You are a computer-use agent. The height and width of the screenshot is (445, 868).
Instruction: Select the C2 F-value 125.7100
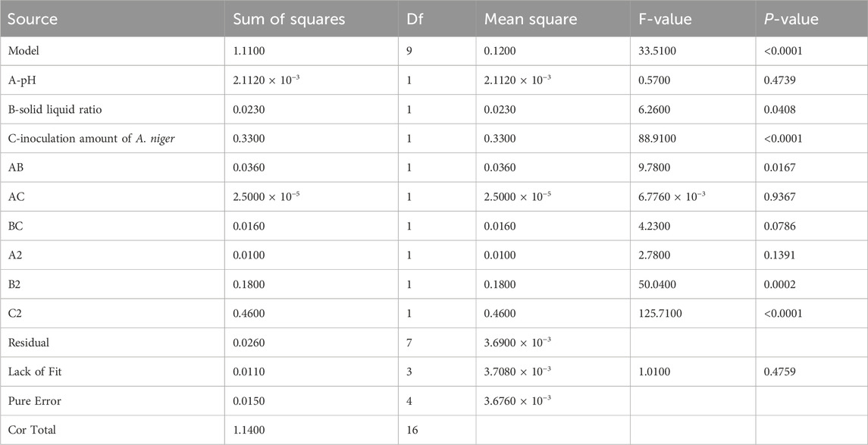click(660, 313)
